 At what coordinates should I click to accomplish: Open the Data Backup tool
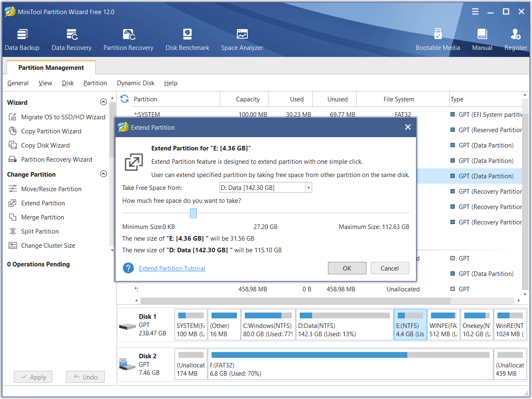[x=22, y=39]
